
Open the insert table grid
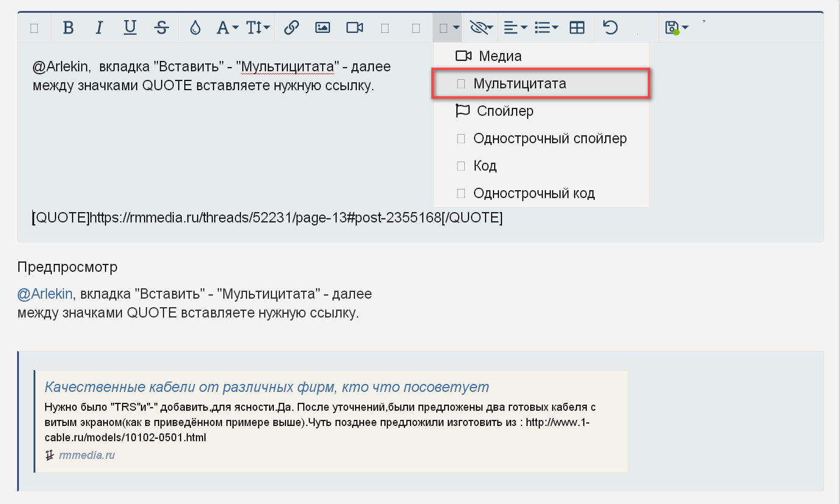click(576, 27)
